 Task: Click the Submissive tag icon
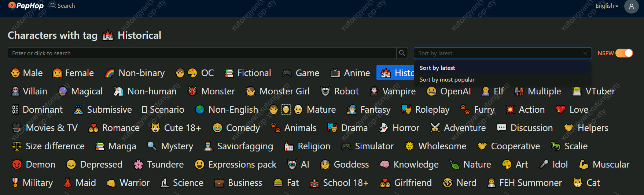[x=78, y=109]
